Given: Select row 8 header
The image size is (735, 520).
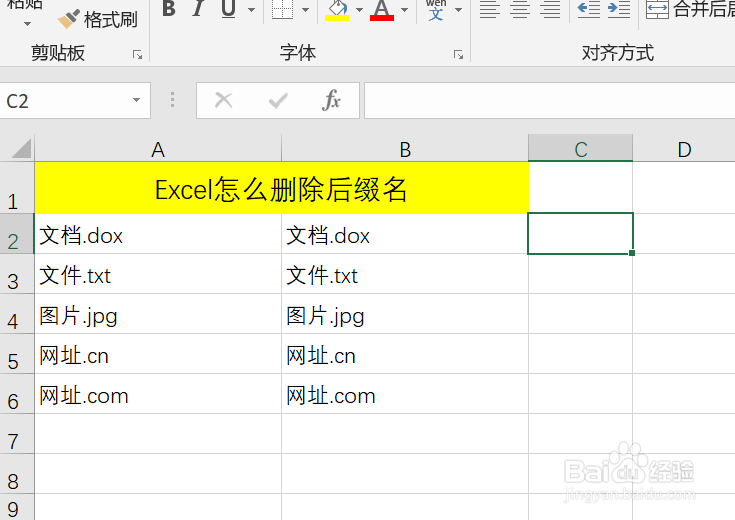Looking at the screenshot, I should tap(17, 474).
